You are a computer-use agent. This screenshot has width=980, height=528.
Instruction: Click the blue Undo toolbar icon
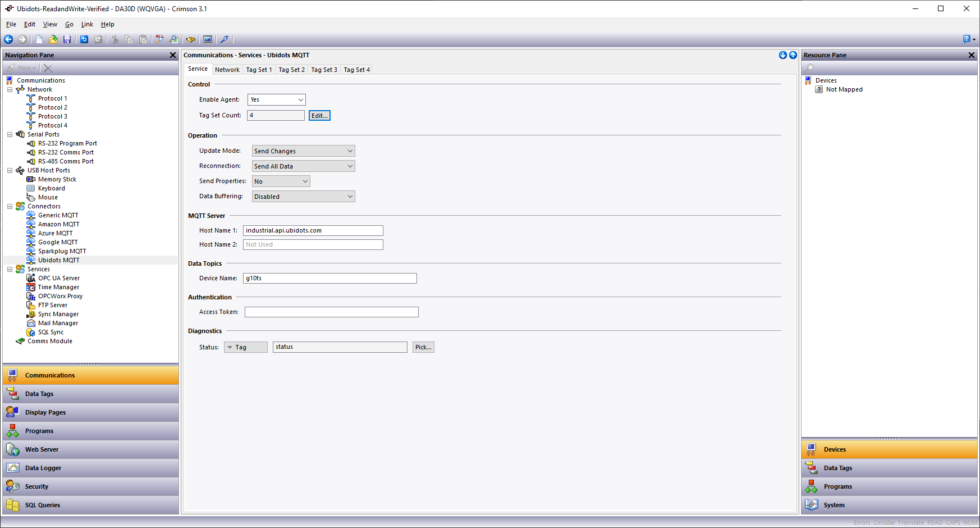pyautogui.click(x=84, y=39)
